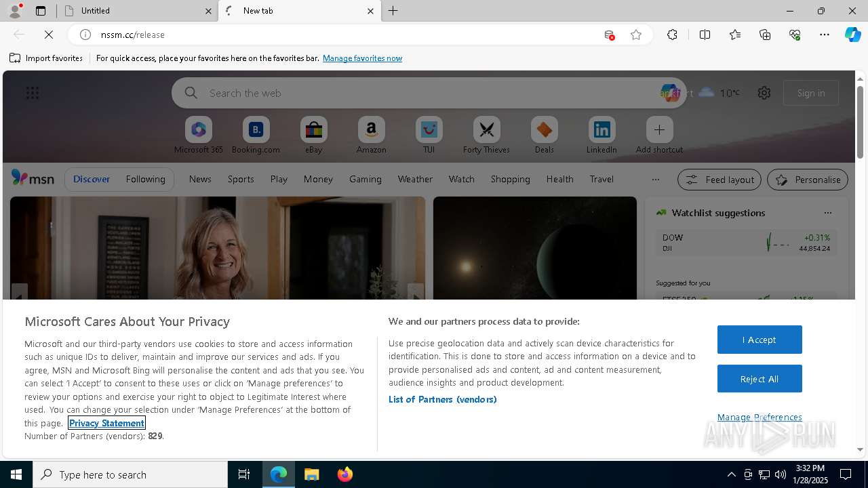The width and height of the screenshot is (868, 488).
Task: Open Browser essentials heart icon
Action: click(x=795, y=35)
